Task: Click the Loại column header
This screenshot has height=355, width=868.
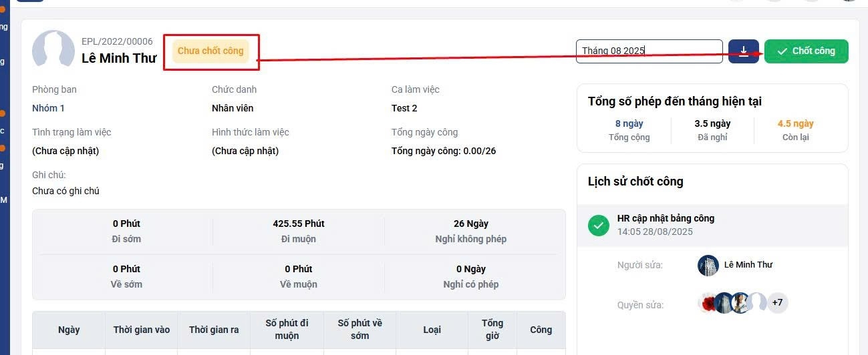Action: [x=432, y=330]
